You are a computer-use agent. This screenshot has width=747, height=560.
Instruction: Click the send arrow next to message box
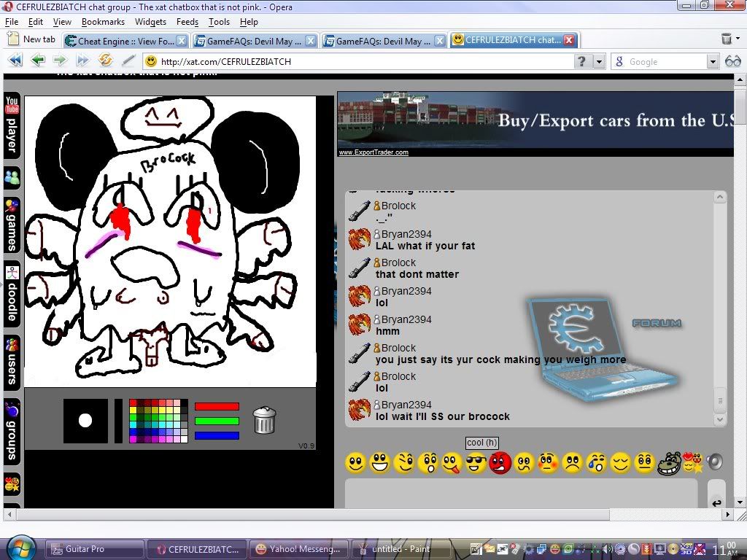716,502
